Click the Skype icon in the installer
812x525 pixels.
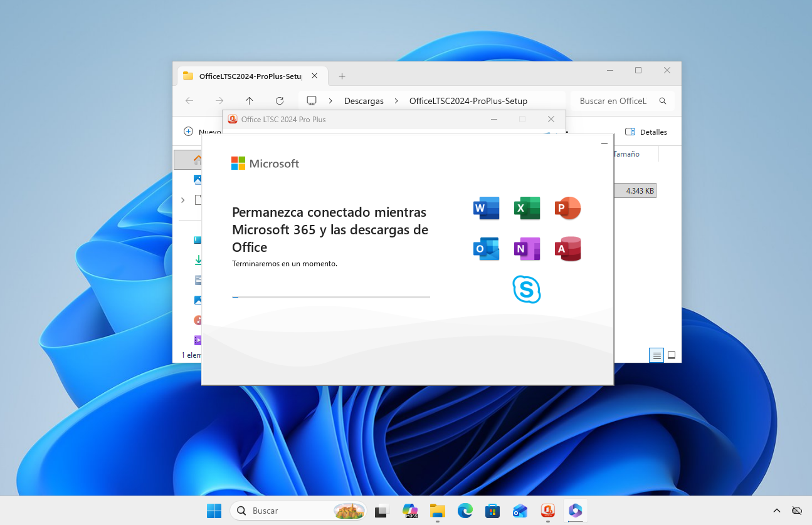[x=527, y=289]
